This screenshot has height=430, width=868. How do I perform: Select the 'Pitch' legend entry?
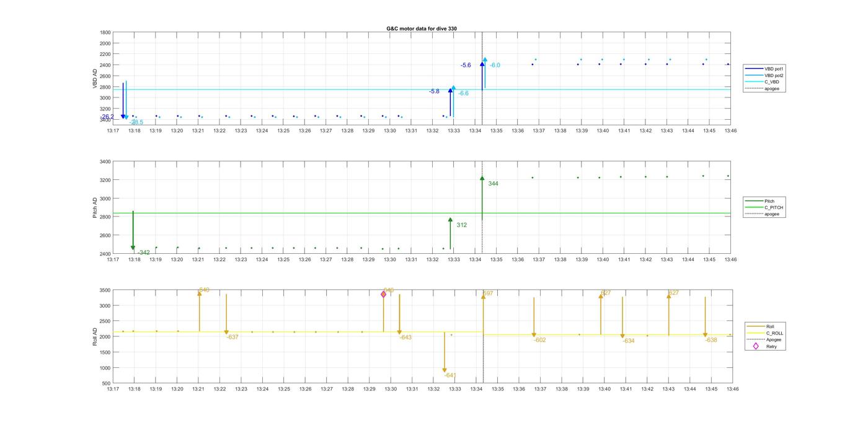769,201
